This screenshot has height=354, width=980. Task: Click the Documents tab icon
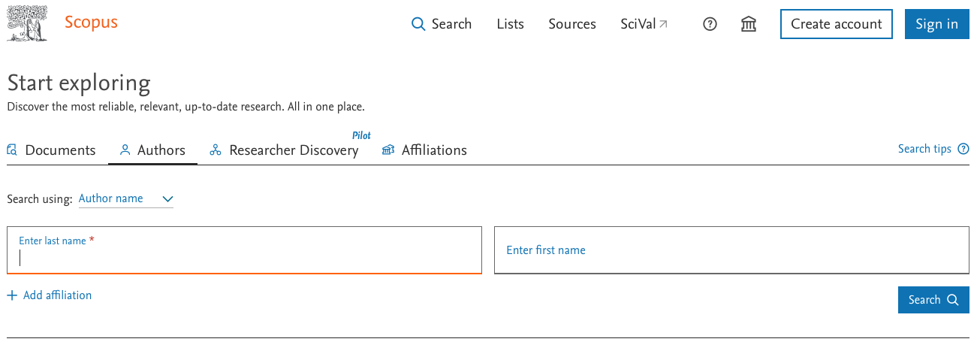[x=12, y=150]
